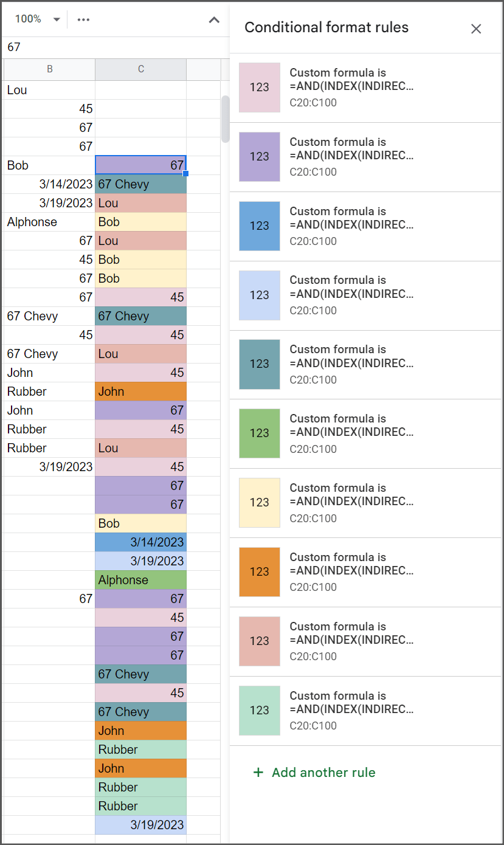The width and height of the screenshot is (504, 845).
Task: Click the blue 123 preview on the third rule
Action: pos(260,226)
